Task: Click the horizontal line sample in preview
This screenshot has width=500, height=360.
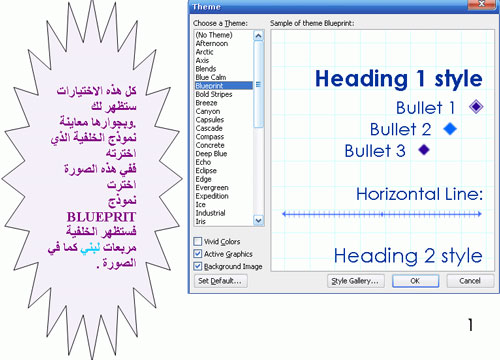Action: 382,214
